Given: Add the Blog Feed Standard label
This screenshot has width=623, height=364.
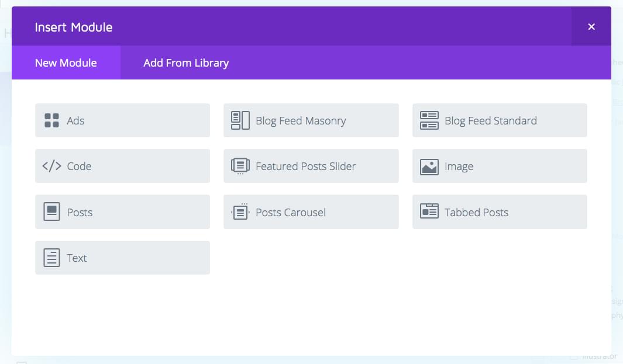Looking at the screenshot, I should pos(490,121).
